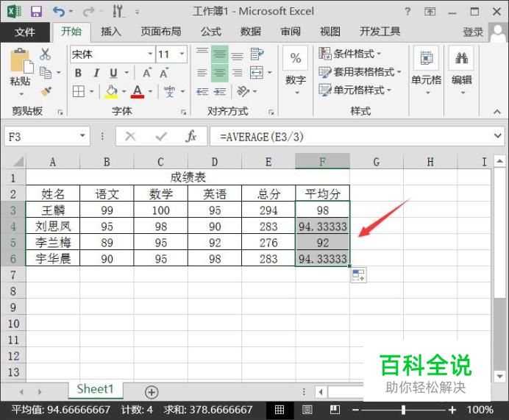Paste from clipboard using 粘贴 icon
The image size is (509, 420).
point(21,61)
